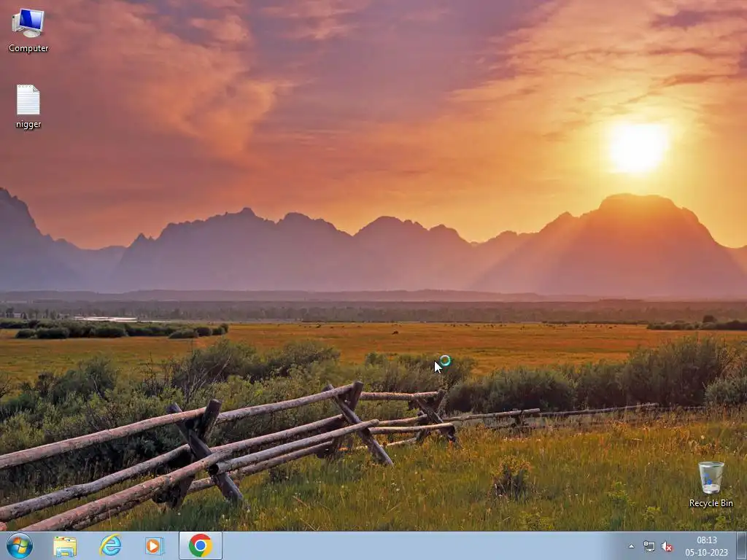The image size is (747, 560).
Task: Launch Windows Media Player from the taskbar
Action: [x=155, y=545]
